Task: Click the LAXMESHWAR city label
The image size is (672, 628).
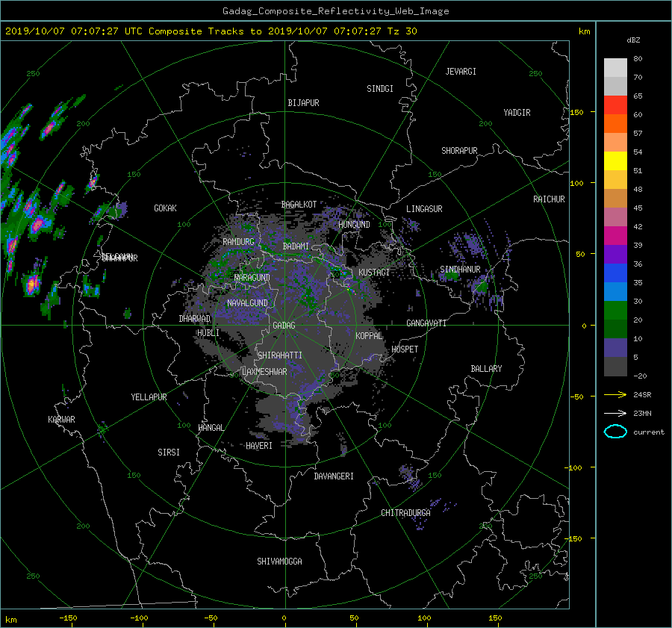Action: tap(264, 372)
